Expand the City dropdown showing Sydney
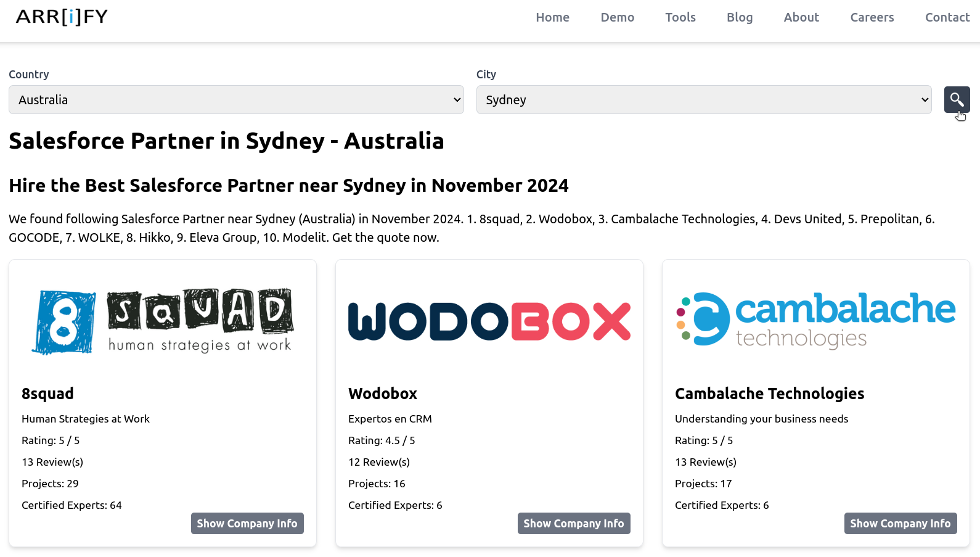 [x=704, y=100]
